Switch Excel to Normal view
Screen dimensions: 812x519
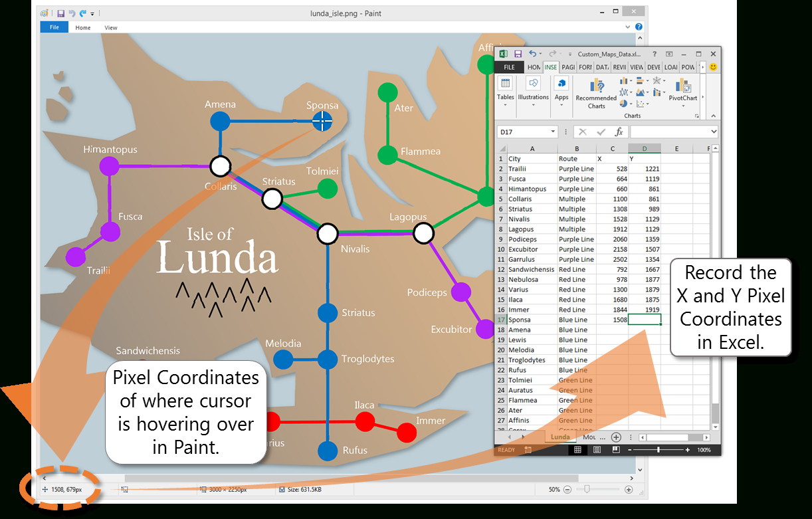(577, 449)
